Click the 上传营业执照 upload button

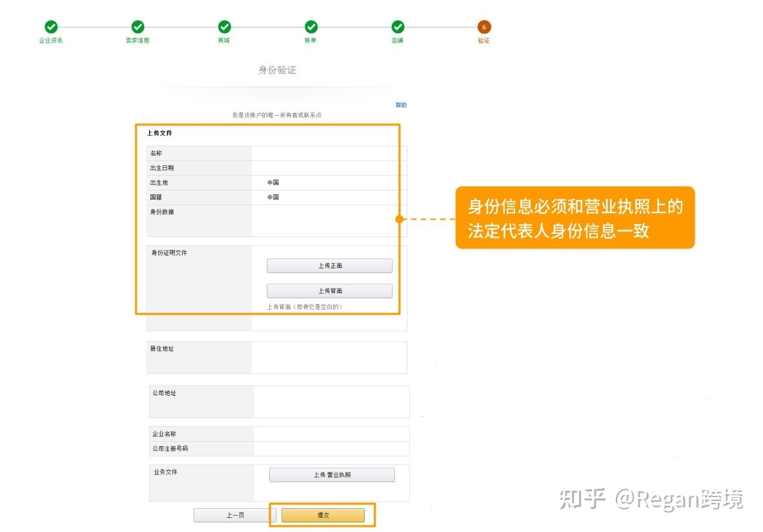pyautogui.click(x=332, y=474)
